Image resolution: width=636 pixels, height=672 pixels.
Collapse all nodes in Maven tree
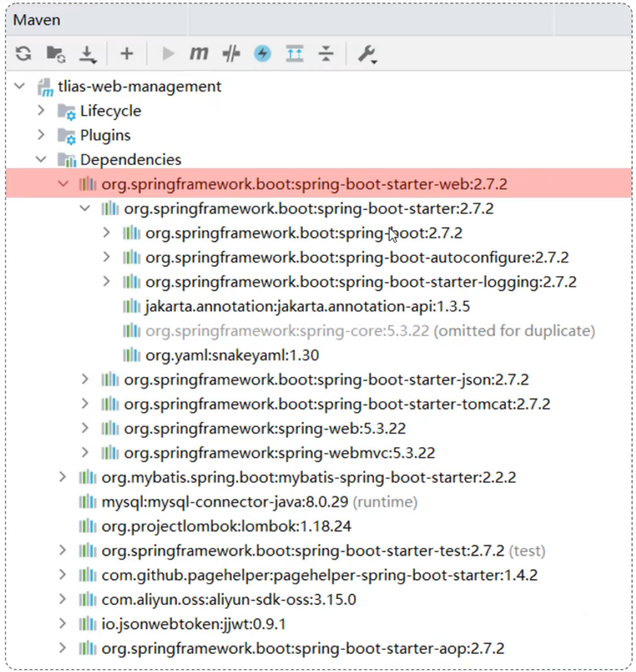tap(326, 54)
